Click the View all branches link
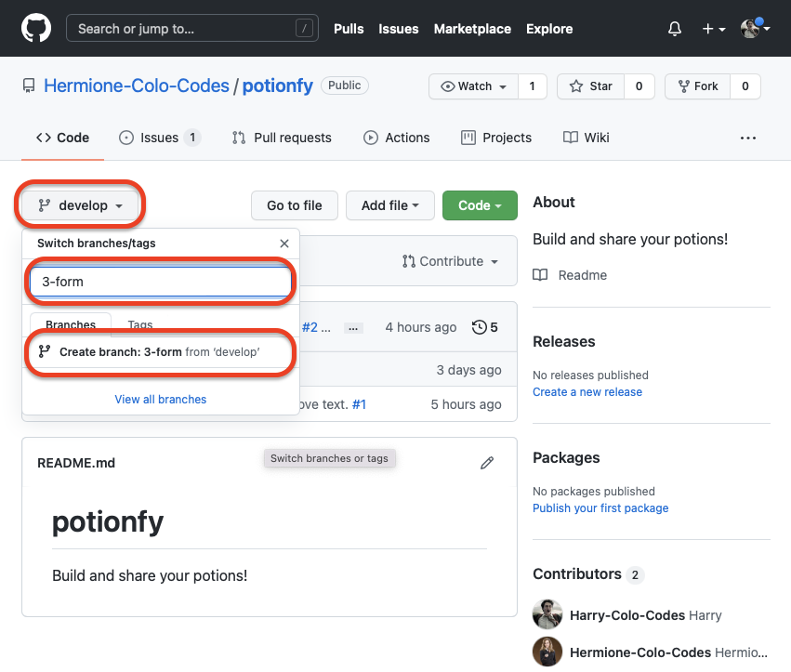 pyautogui.click(x=161, y=399)
